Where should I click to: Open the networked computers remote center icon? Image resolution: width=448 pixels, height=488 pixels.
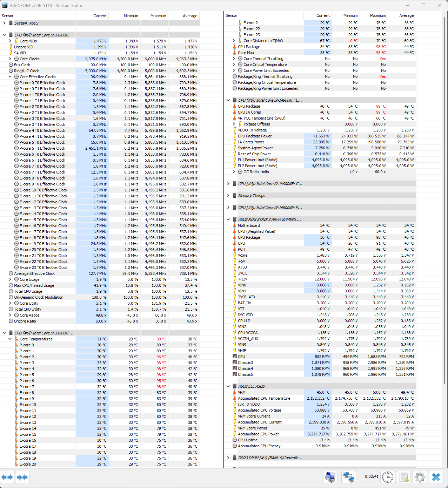[348, 477]
